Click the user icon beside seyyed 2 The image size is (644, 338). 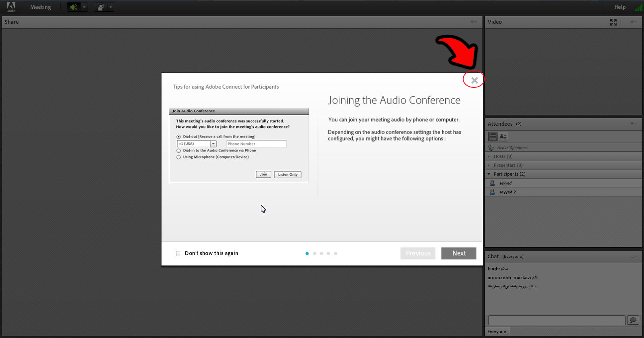click(x=492, y=192)
